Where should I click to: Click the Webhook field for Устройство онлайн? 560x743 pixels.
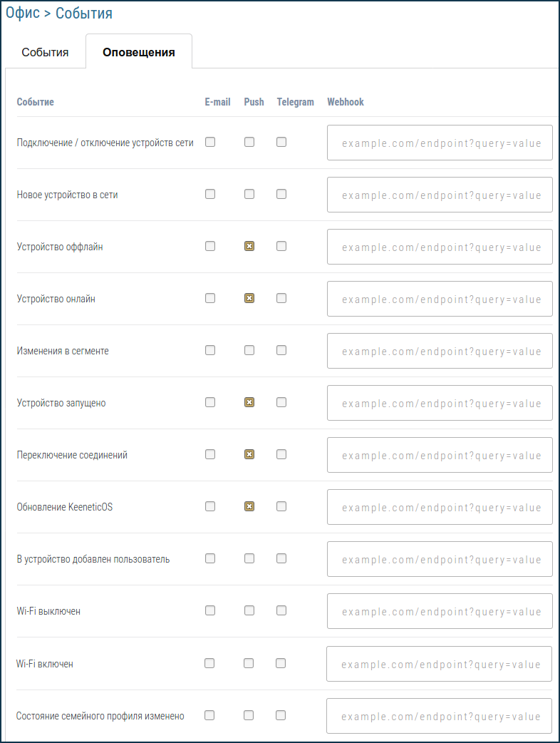439,299
